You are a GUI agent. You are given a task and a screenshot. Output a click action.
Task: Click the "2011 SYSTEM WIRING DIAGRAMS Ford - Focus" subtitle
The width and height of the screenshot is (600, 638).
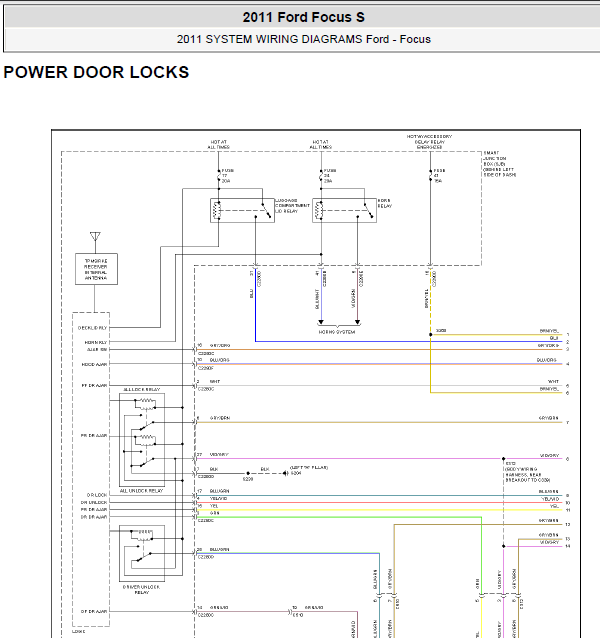point(303,39)
